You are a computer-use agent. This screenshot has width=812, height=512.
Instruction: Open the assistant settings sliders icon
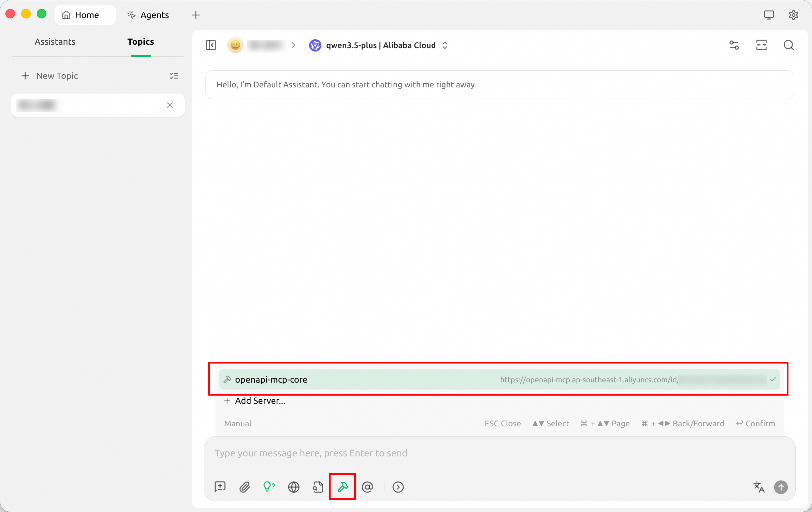(734, 45)
